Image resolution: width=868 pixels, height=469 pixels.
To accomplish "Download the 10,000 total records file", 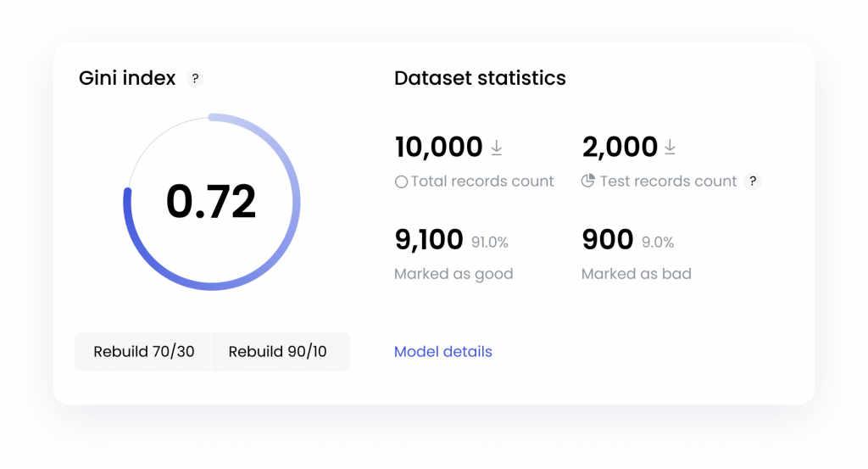I will pos(497,148).
